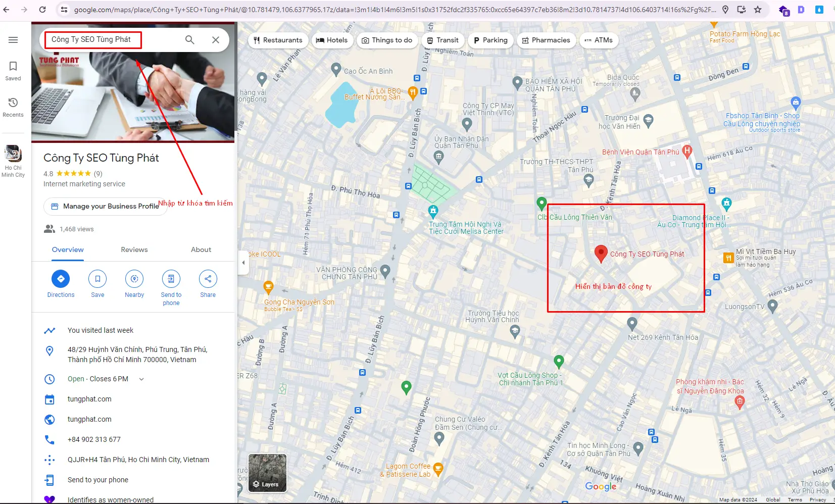Open the tungphat.com link beside the globe icon
The height and width of the screenshot is (504, 835).
click(x=89, y=419)
